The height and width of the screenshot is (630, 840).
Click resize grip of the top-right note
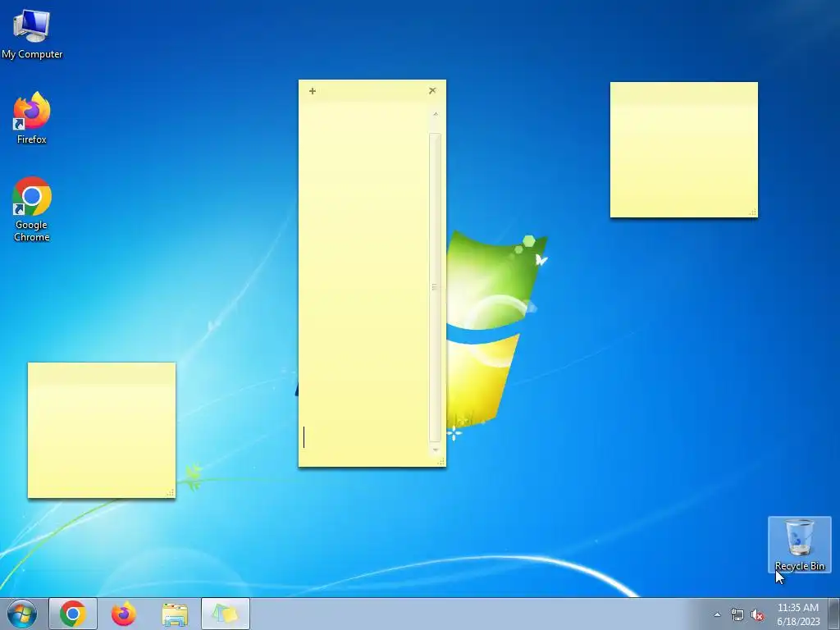753,212
